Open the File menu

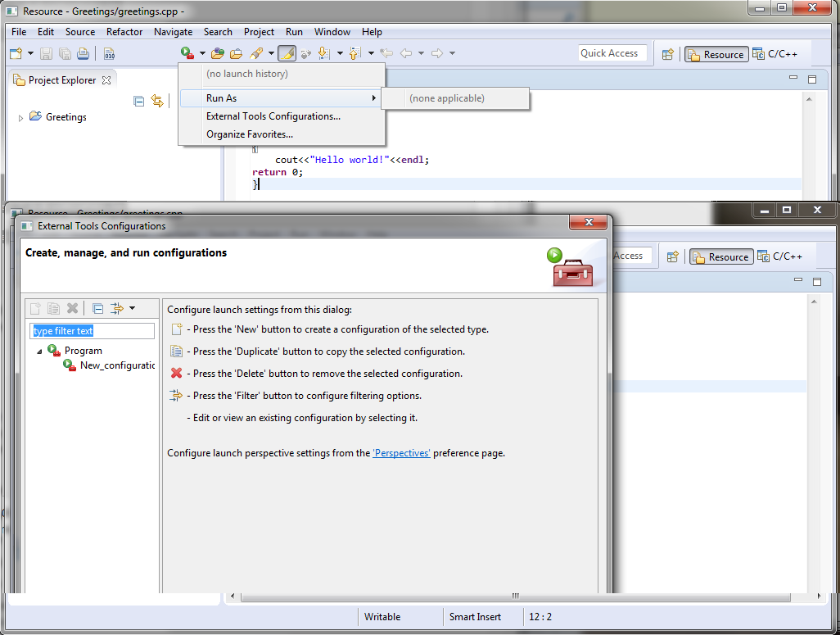(x=19, y=32)
